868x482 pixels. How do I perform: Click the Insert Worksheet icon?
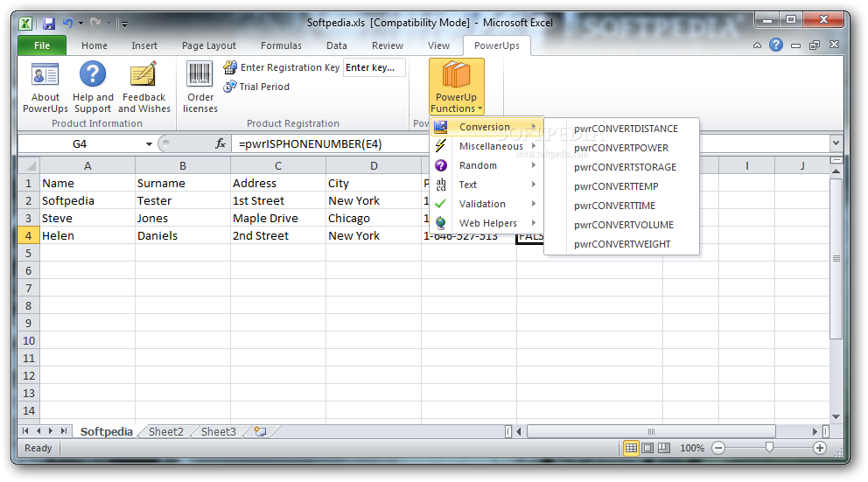260,431
